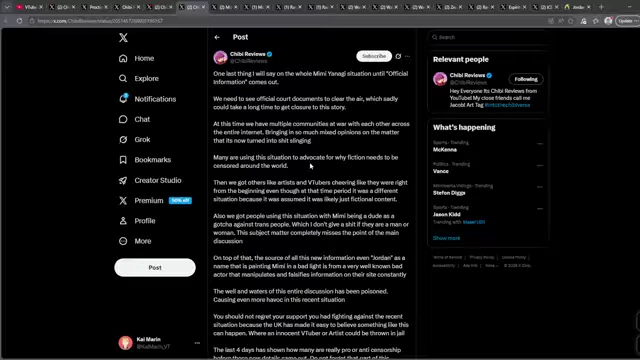Click the post author's Chibi Reviews avatar

pos(220,58)
